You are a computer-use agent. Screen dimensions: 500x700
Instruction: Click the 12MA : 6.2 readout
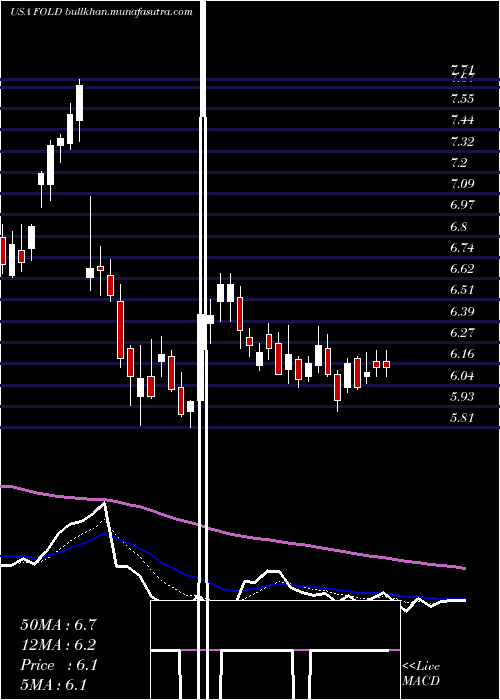pos(58,645)
